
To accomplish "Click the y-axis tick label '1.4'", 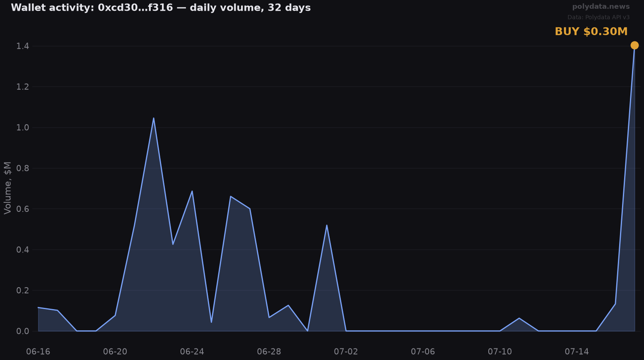I will [23, 46].
